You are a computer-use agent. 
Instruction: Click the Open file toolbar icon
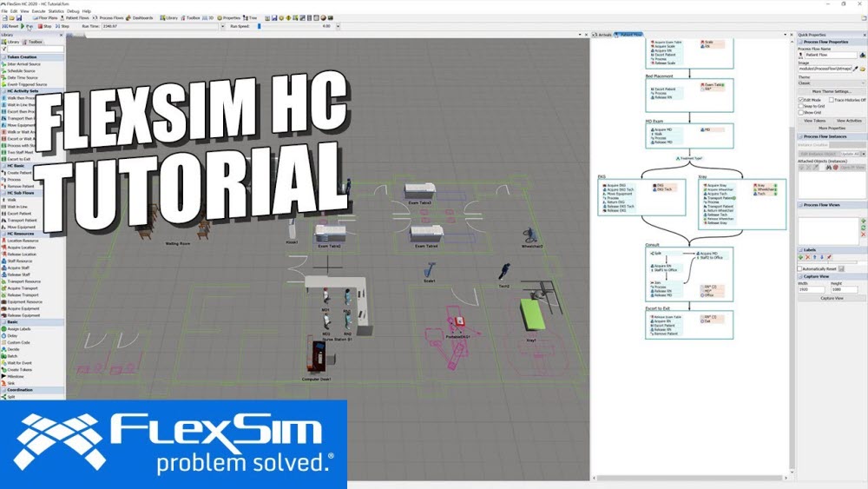tap(11, 17)
